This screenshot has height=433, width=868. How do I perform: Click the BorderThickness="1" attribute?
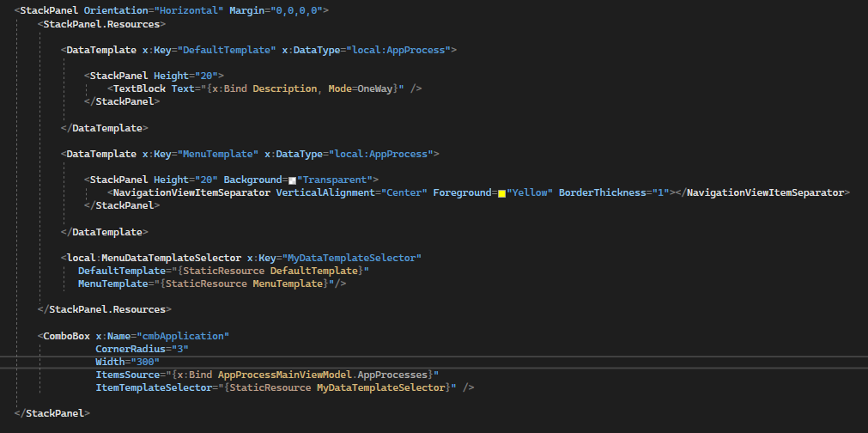(x=614, y=192)
